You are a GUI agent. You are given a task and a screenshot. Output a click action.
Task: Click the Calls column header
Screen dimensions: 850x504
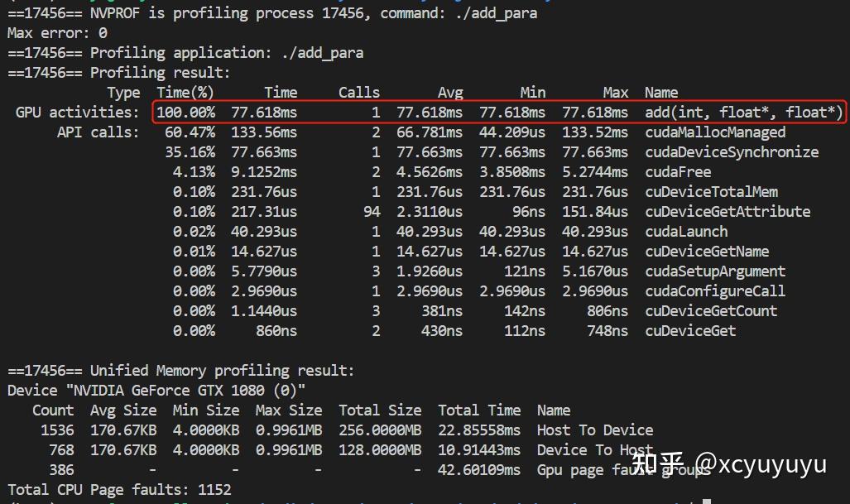(359, 93)
